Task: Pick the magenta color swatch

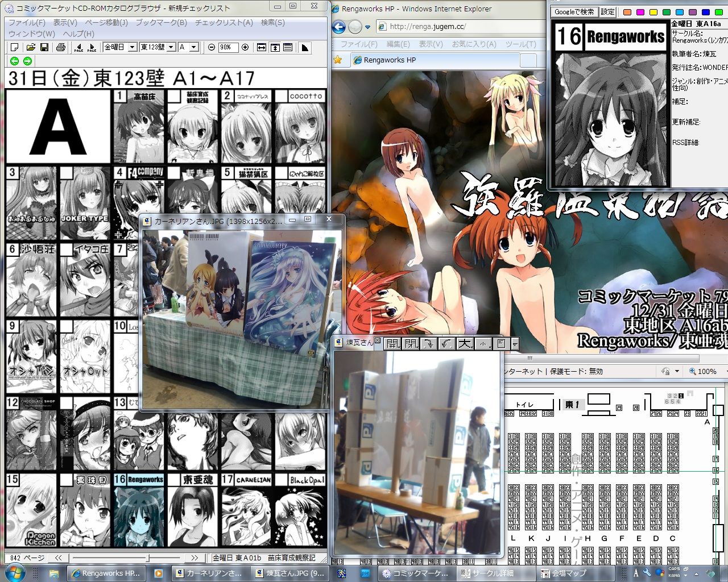Action: point(640,12)
